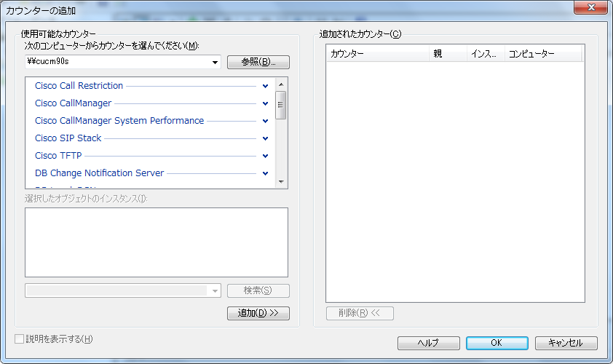Expand the Cisco CallManager chevron
Screen dimensions: 613x364
point(266,103)
